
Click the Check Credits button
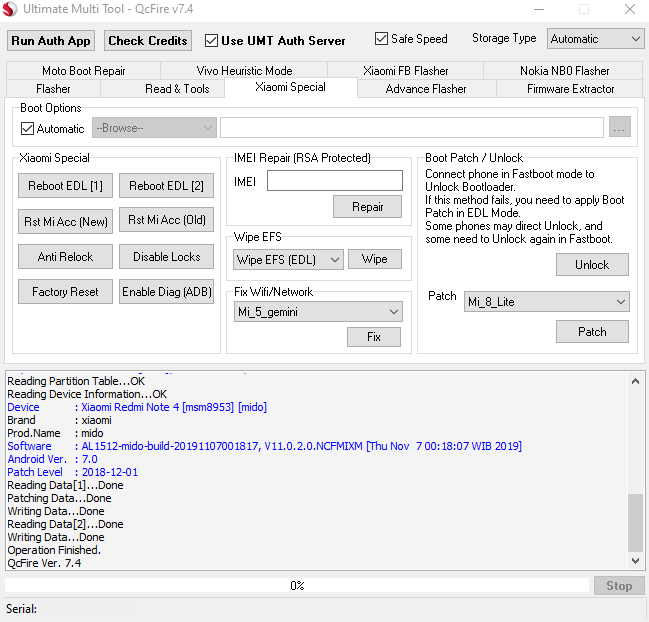[x=148, y=41]
